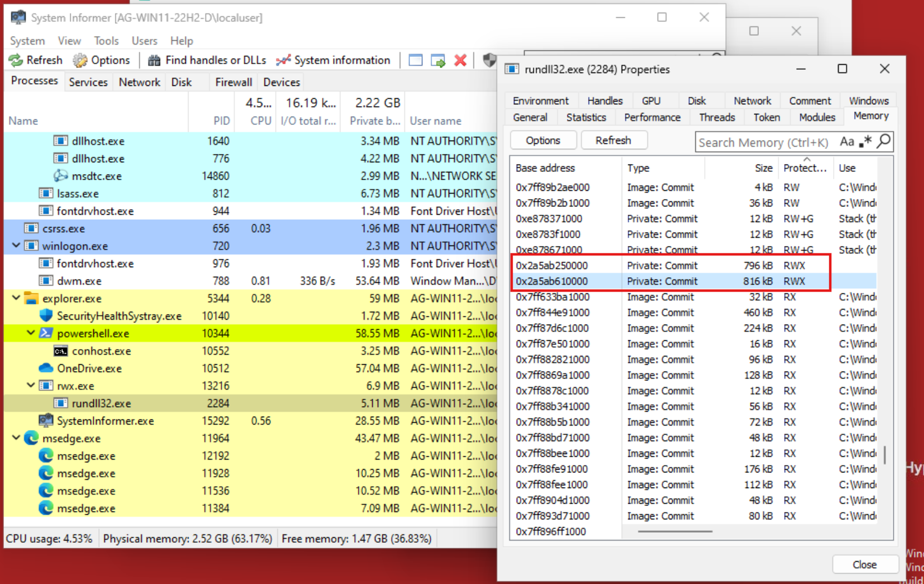Collapse the winlogon.exe process tree

[16, 245]
